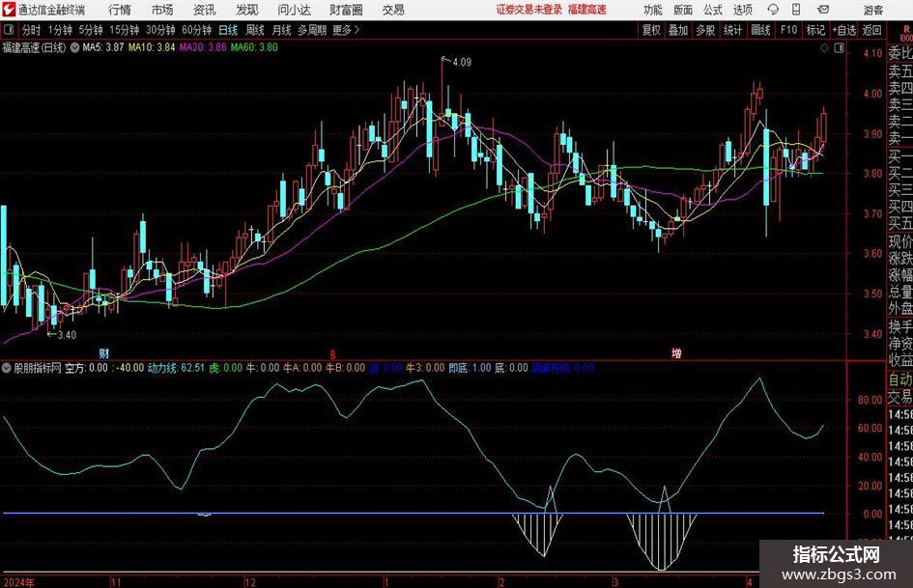Switch to 月线 monthly period
The image size is (913, 588).
281,30
